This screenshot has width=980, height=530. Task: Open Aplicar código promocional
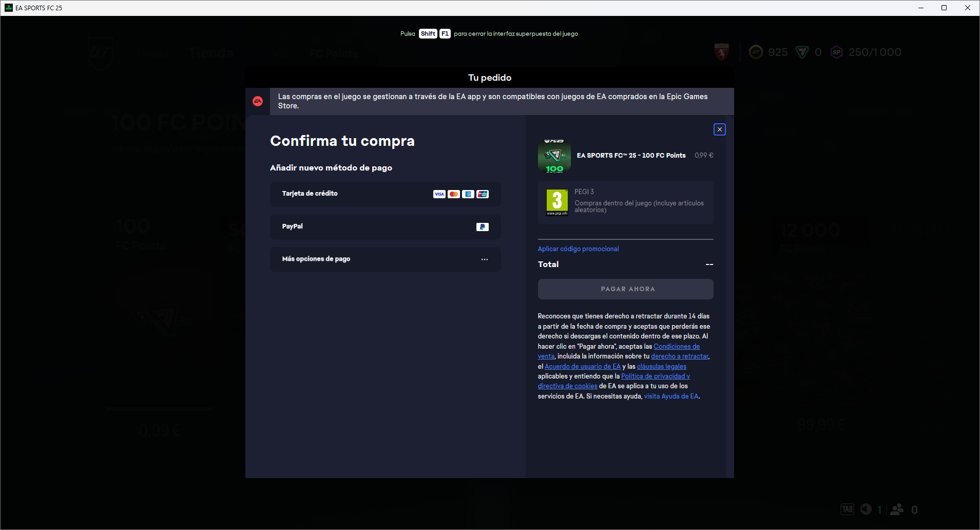point(578,249)
